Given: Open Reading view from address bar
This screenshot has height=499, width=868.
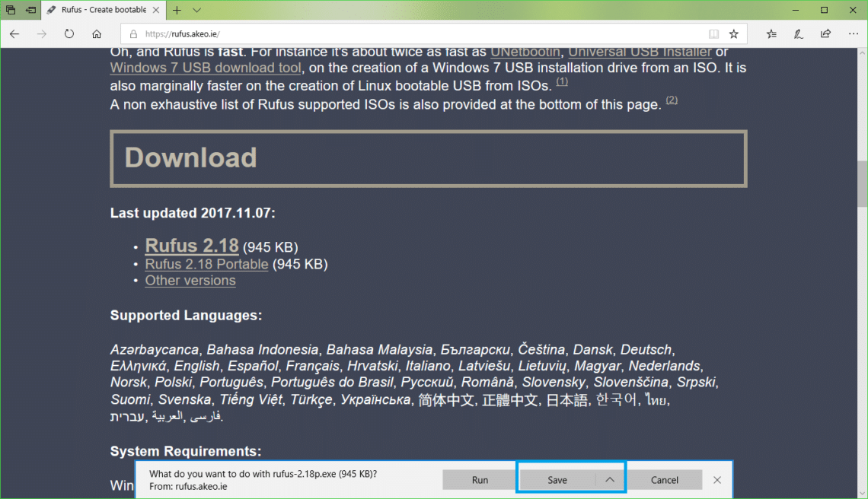Looking at the screenshot, I should pyautogui.click(x=713, y=34).
